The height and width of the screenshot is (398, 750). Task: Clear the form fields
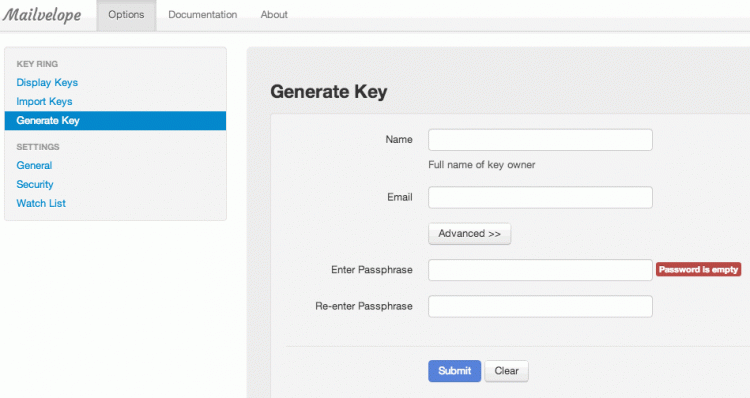(x=506, y=371)
